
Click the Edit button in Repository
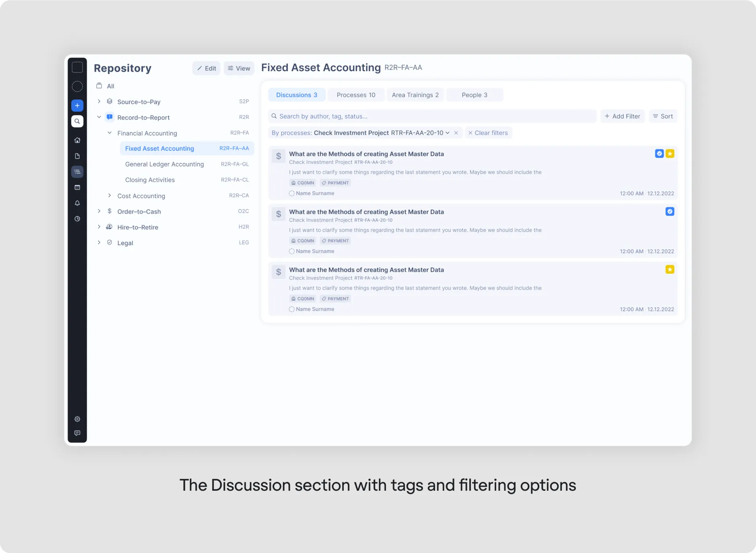coord(206,68)
